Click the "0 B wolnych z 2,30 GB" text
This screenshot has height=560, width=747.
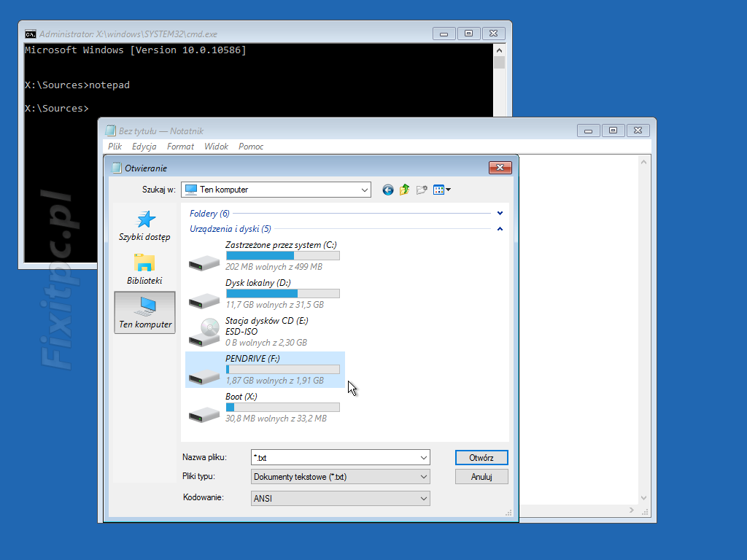point(266,343)
